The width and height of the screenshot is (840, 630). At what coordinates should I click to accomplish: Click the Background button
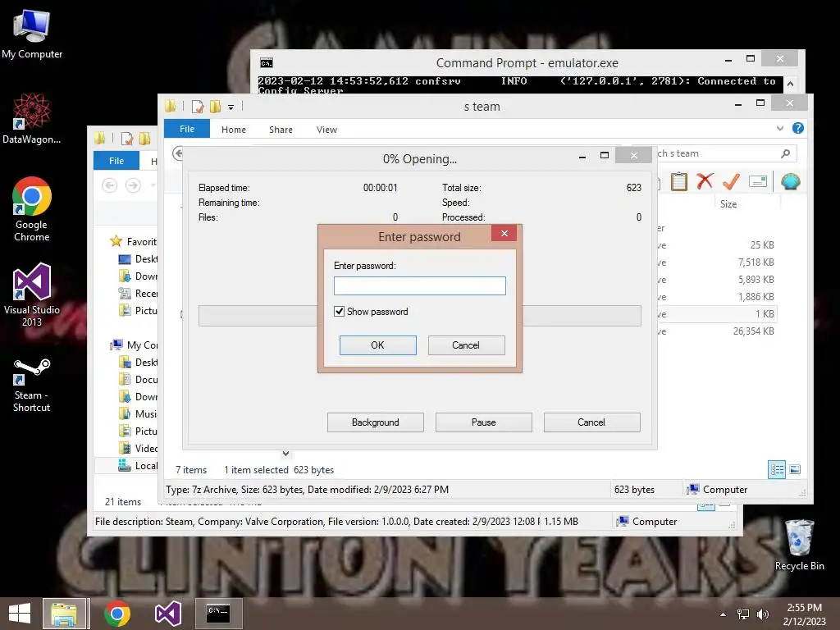point(375,422)
